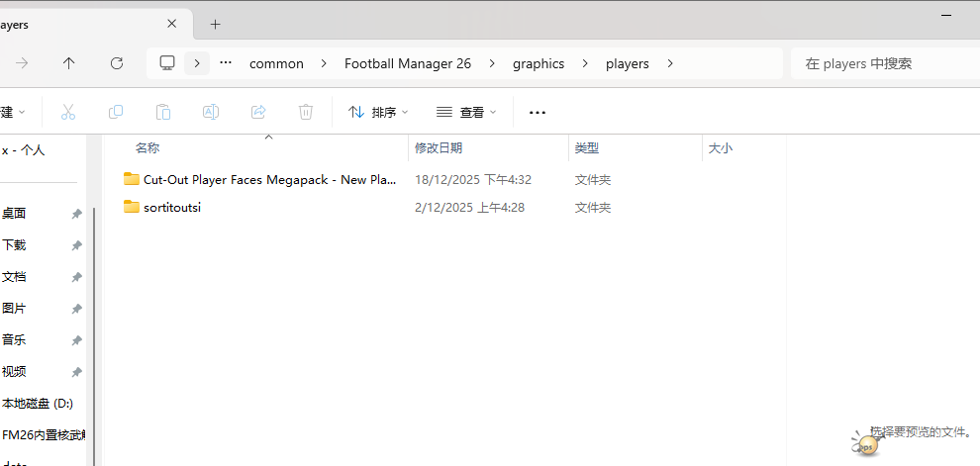Click the Delete trash can icon

pyautogui.click(x=306, y=112)
